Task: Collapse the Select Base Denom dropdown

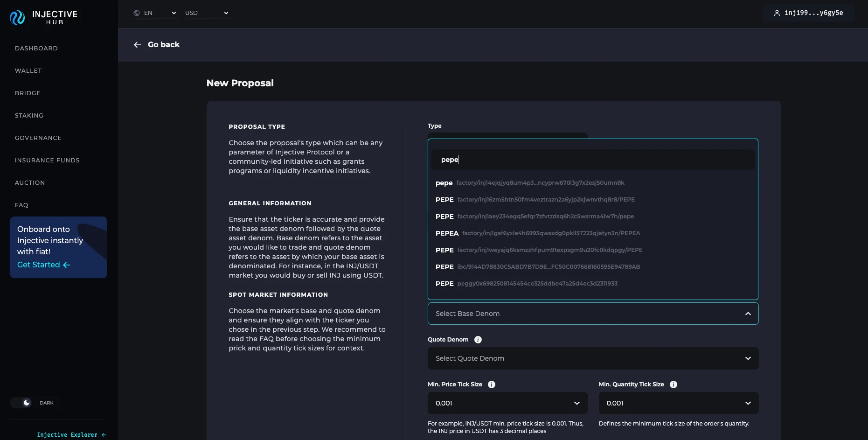Action: point(593,314)
